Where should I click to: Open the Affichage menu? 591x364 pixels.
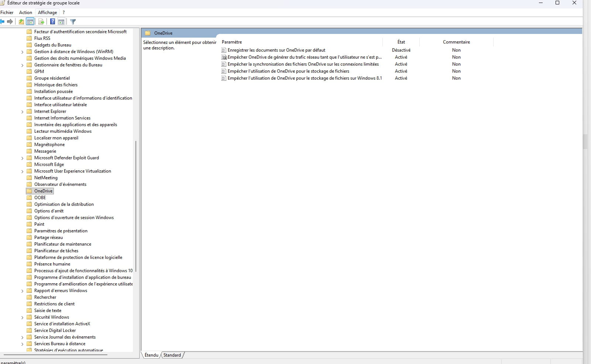(47, 13)
